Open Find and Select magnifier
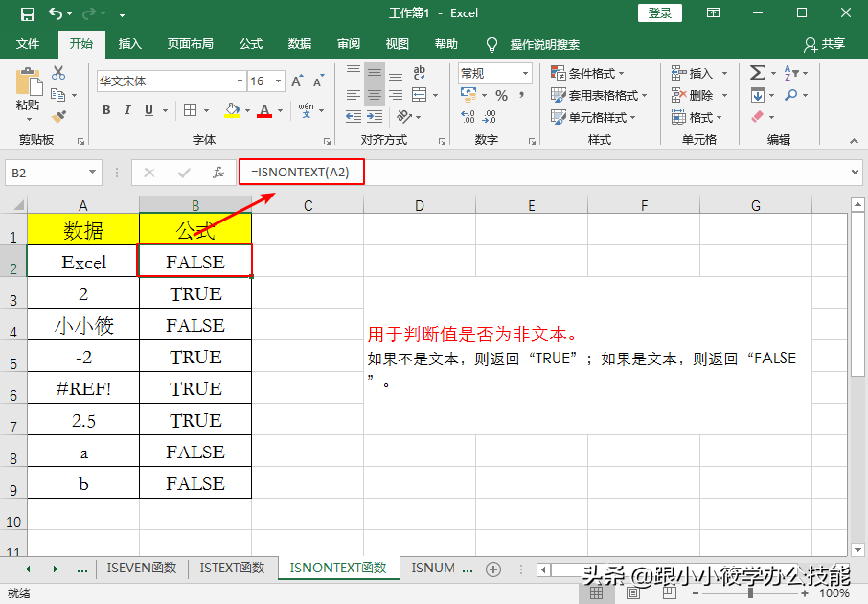Screen dimensions: 868x604 point(791,95)
